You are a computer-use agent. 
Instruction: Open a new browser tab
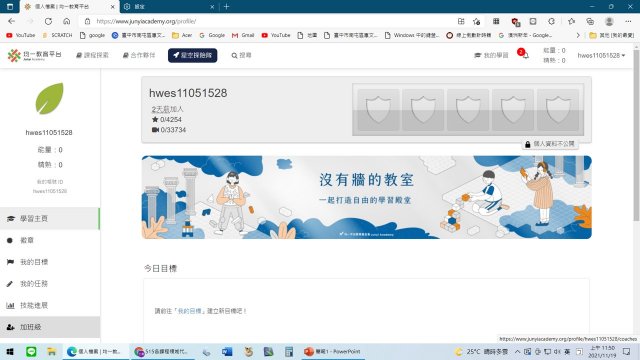[x=226, y=7]
